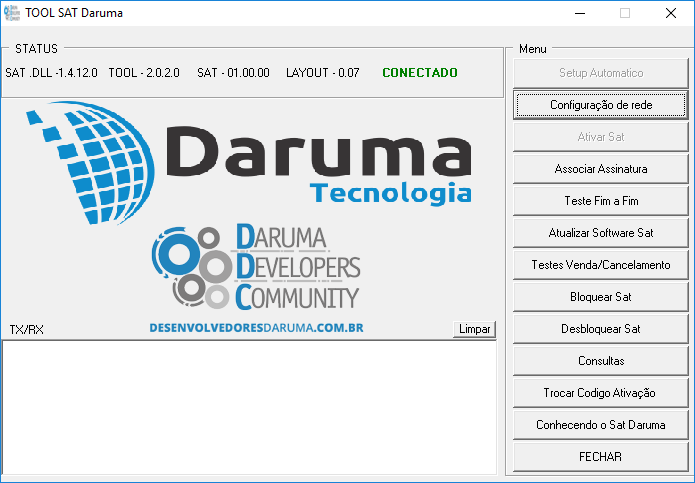
Task: Run Teste Fim a Fim
Action: point(601,201)
